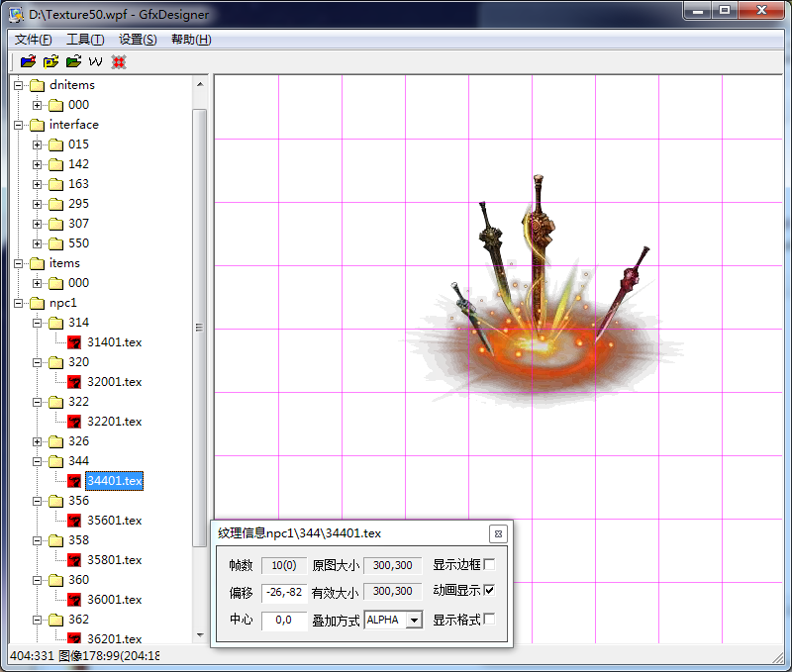Select folder 362 under npc1
The height and width of the screenshot is (672, 792).
click(78, 620)
